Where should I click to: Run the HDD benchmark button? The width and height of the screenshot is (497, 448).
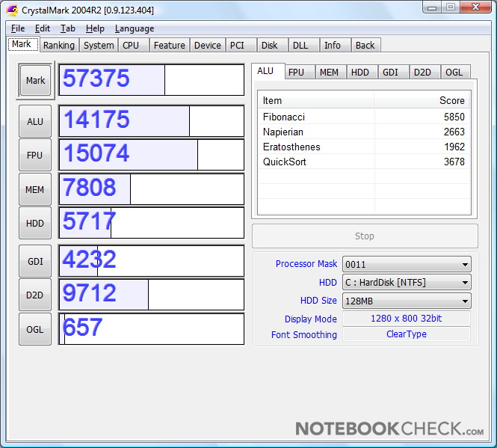pyautogui.click(x=35, y=223)
